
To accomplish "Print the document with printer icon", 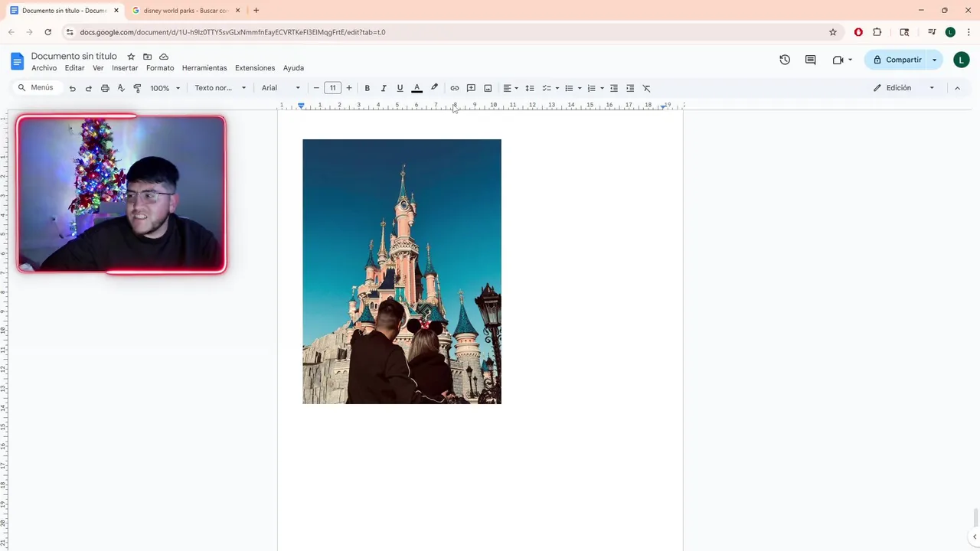I will 105,88.
